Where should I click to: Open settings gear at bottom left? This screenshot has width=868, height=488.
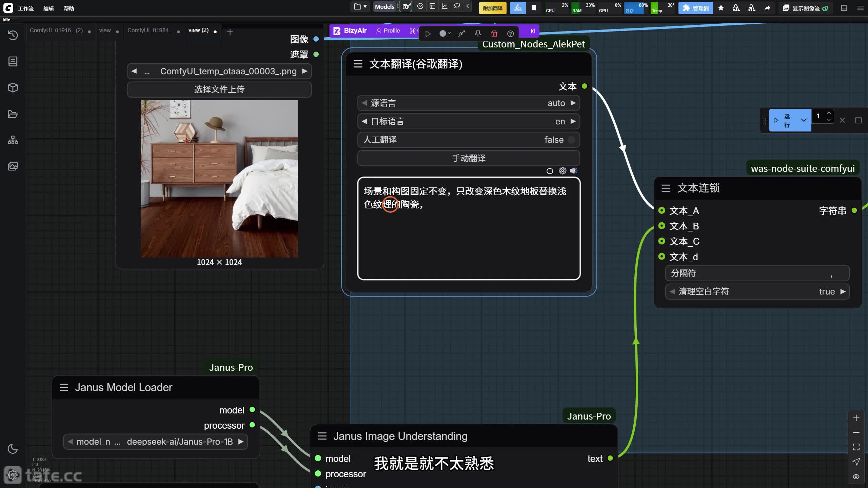click(x=13, y=475)
